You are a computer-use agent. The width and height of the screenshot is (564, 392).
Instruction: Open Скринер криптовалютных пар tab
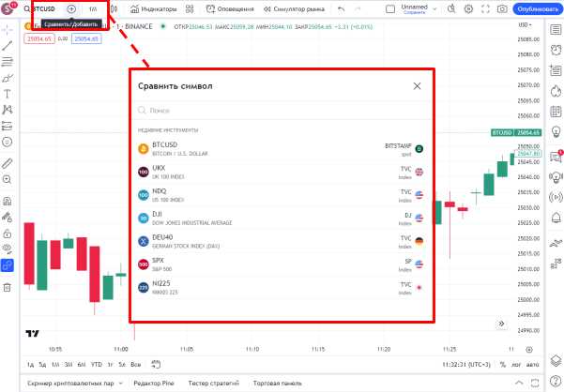[x=70, y=383]
